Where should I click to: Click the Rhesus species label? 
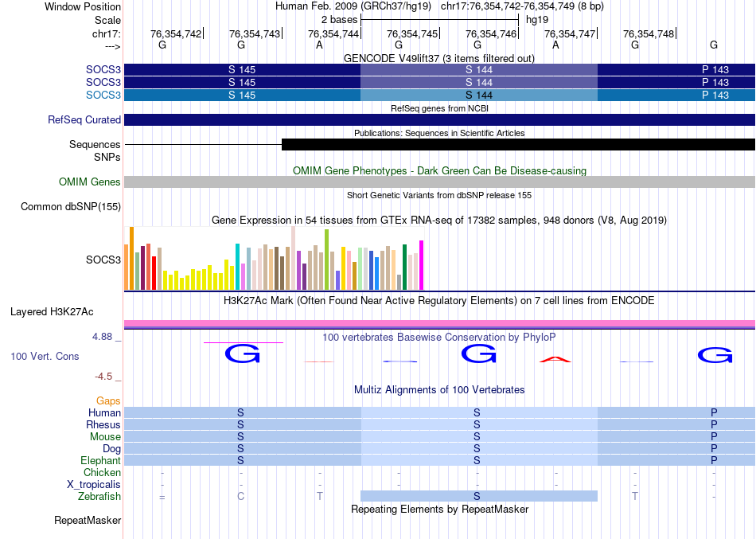(x=103, y=424)
